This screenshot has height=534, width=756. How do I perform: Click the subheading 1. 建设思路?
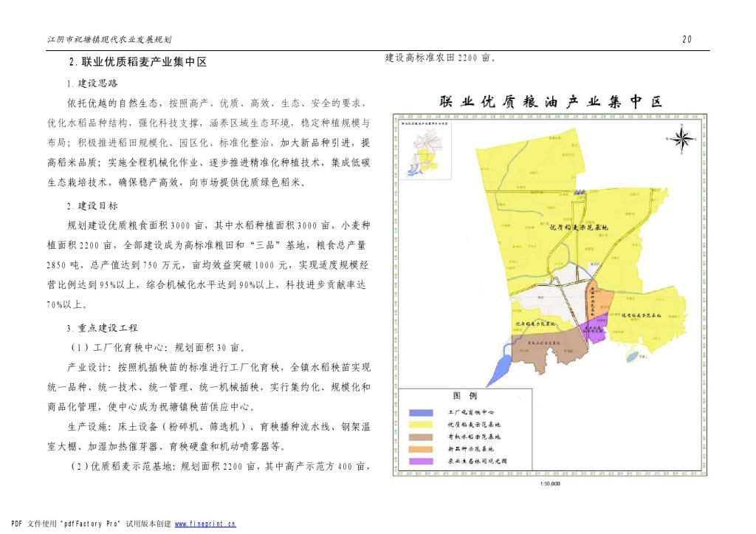pyautogui.click(x=92, y=83)
